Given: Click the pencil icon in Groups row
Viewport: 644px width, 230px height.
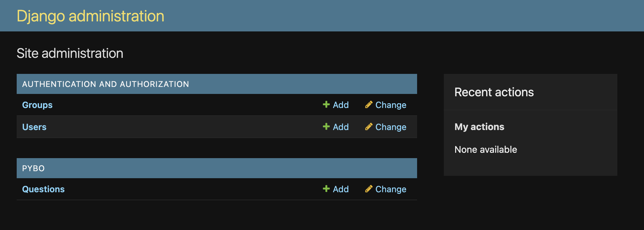Looking at the screenshot, I should [369, 105].
